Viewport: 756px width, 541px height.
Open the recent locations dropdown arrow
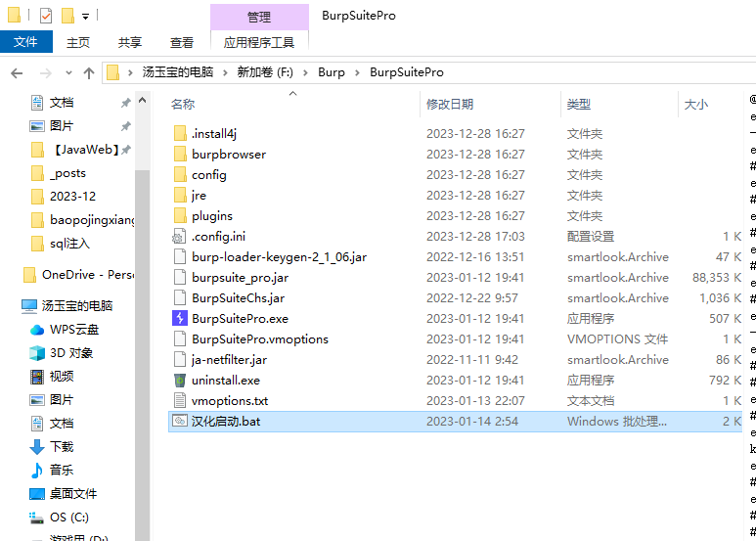point(68,73)
